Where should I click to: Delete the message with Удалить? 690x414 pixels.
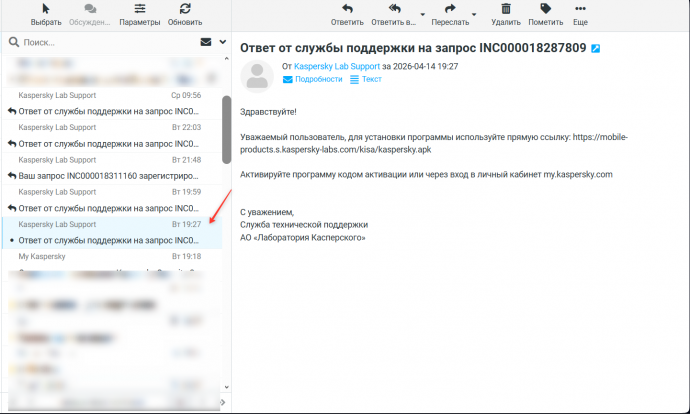506,14
